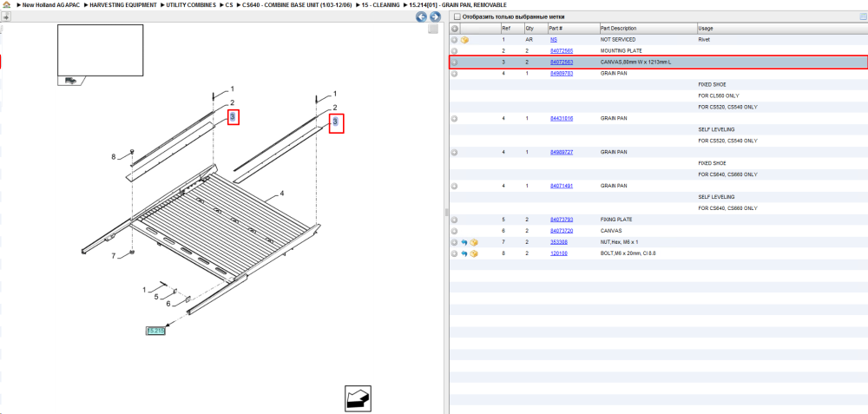Screen dimensions: 868x414
Task: Open part number link 84071491
Action: click(x=562, y=186)
